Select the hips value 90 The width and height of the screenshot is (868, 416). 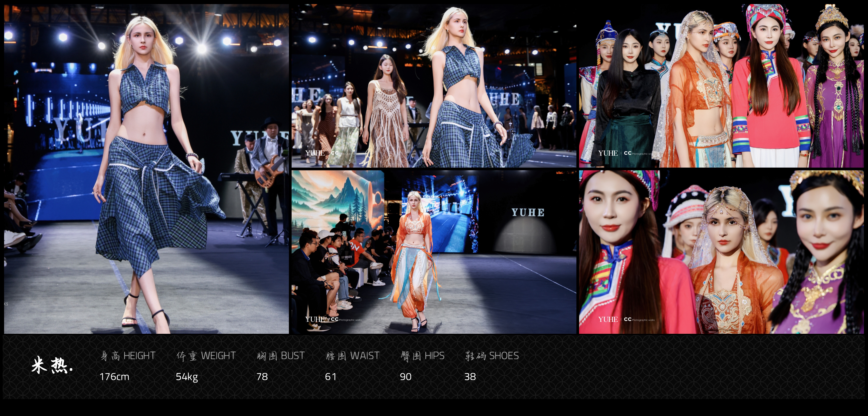[x=406, y=377]
